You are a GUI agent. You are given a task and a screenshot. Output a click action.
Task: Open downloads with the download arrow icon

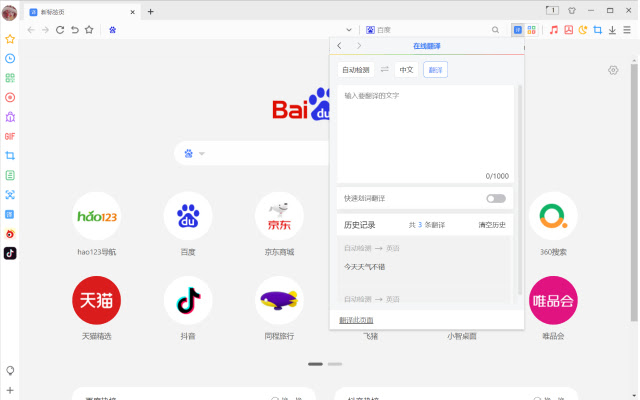tap(612, 30)
